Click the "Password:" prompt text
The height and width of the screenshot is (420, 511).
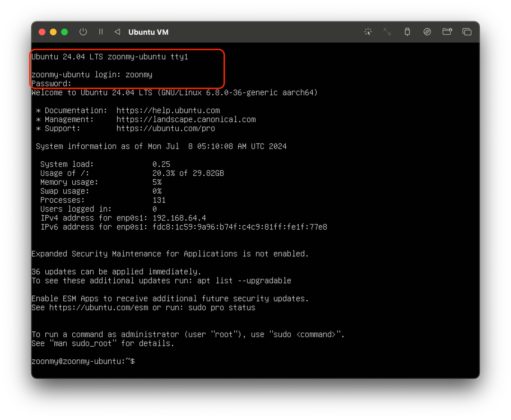click(x=51, y=83)
